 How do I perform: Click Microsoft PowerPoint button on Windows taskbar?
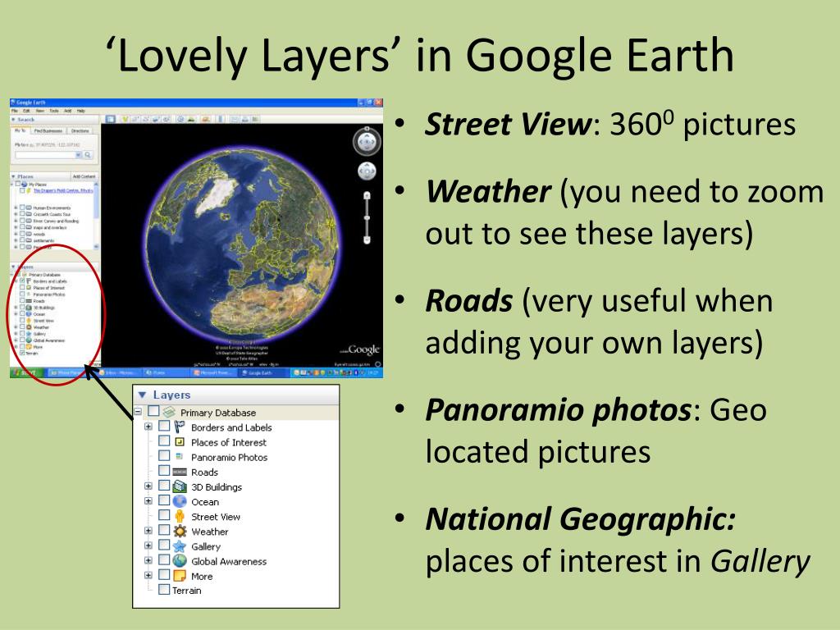[x=214, y=372]
